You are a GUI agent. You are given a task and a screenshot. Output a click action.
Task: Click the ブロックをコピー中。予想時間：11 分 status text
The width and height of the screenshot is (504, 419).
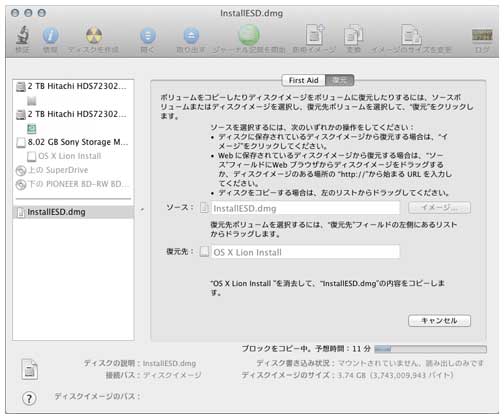(x=306, y=349)
